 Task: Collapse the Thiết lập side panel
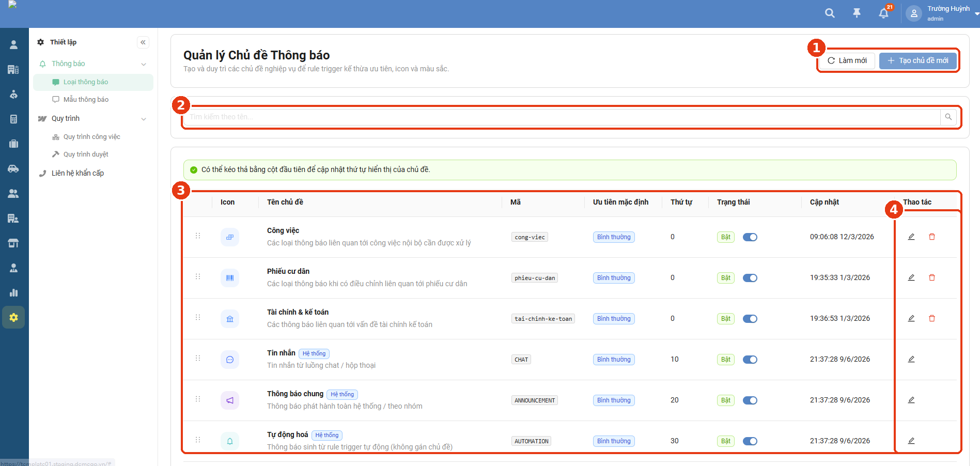coord(143,42)
